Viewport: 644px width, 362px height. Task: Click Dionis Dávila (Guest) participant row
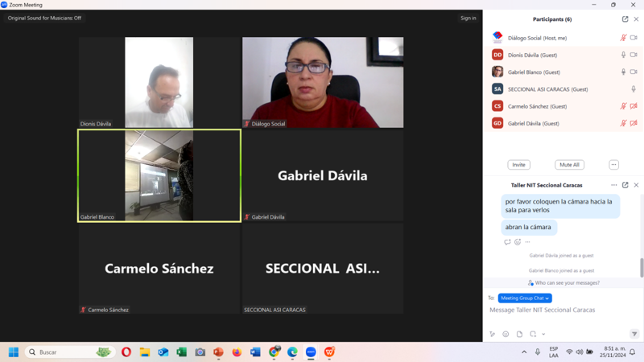tap(563, 55)
